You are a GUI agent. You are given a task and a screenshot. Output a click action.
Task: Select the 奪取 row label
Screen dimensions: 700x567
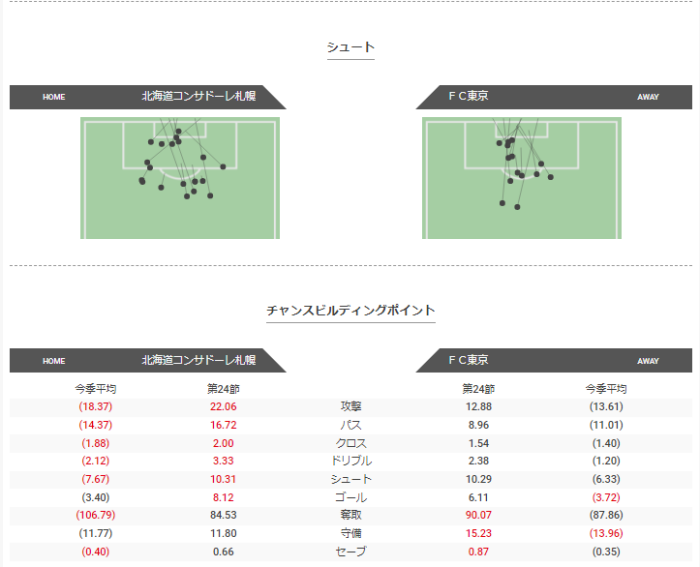pos(350,515)
